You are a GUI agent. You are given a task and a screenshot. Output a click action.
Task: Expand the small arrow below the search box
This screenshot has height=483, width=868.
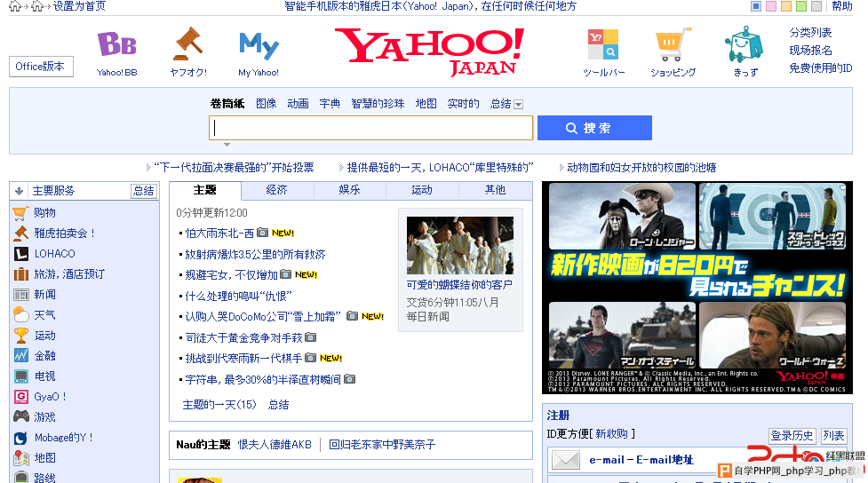pos(227,145)
